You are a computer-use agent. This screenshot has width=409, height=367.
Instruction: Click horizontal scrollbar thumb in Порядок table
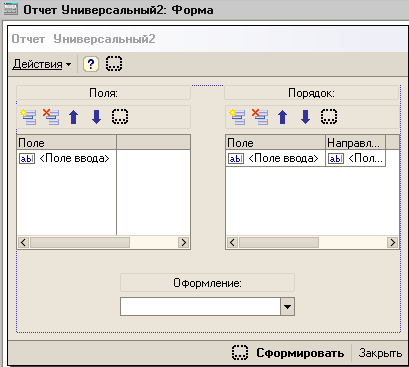click(x=279, y=242)
